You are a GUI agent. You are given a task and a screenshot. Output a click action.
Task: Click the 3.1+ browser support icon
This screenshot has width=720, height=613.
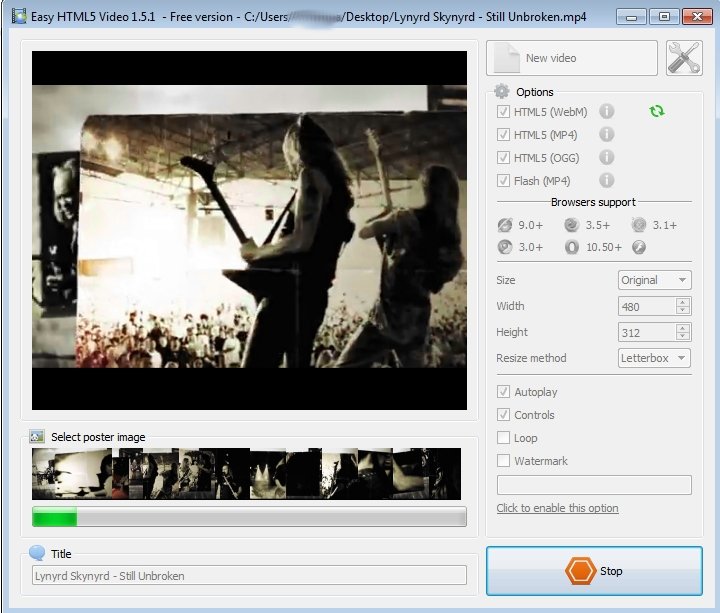point(639,225)
